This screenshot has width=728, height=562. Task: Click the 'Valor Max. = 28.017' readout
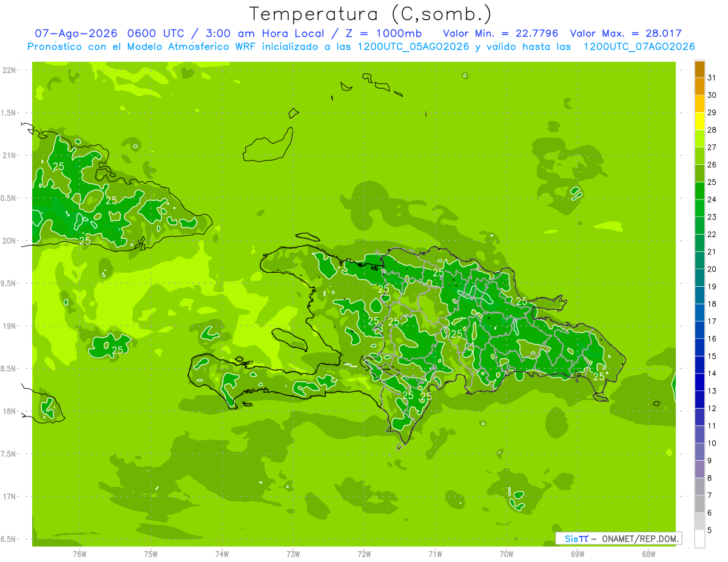[x=625, y=33]
